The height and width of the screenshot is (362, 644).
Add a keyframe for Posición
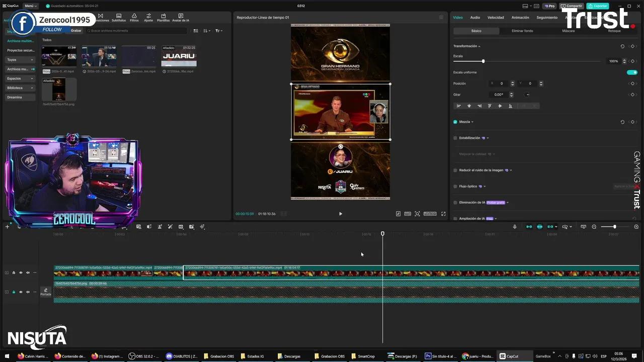(x=632, y=83)
